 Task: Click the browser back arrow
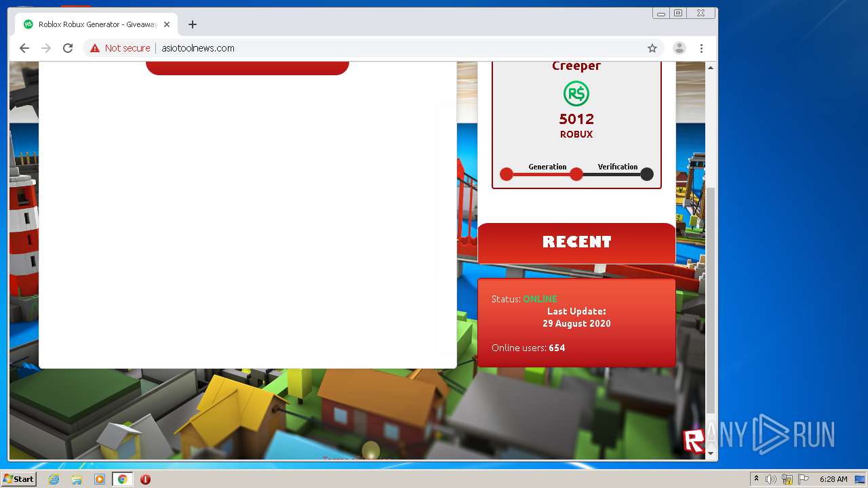click(x=24, y=48)
